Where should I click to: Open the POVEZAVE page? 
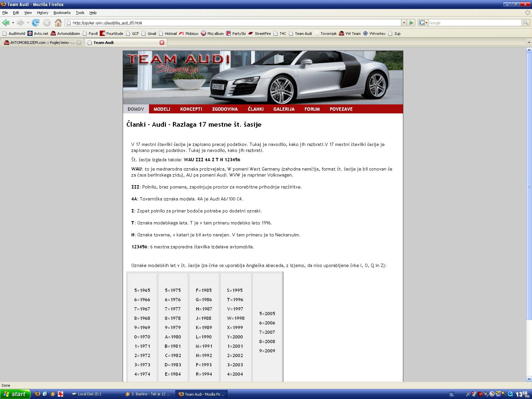(341, 109)
